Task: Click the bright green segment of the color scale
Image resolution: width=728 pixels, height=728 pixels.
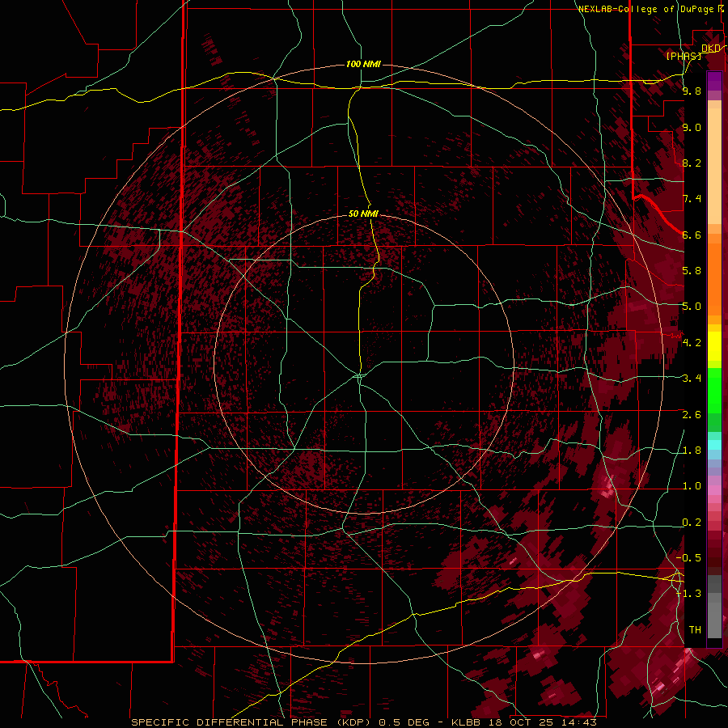Action: (x=714, y=390)
